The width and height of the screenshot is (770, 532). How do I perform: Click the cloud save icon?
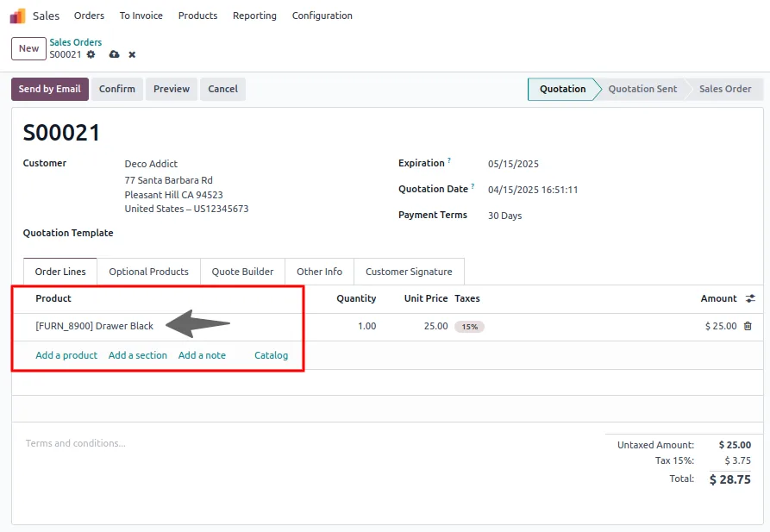click(114, 54)
